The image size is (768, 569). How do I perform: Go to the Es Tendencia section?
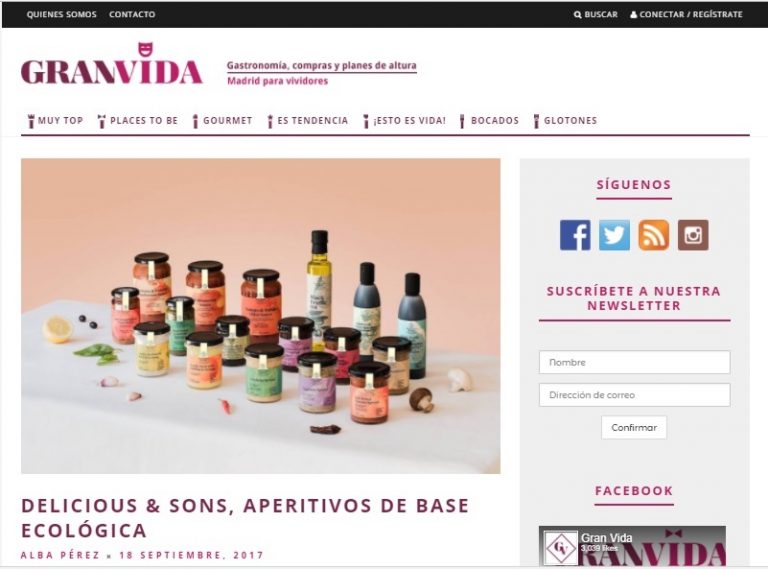pyautogui.click(x=308, y=120)
